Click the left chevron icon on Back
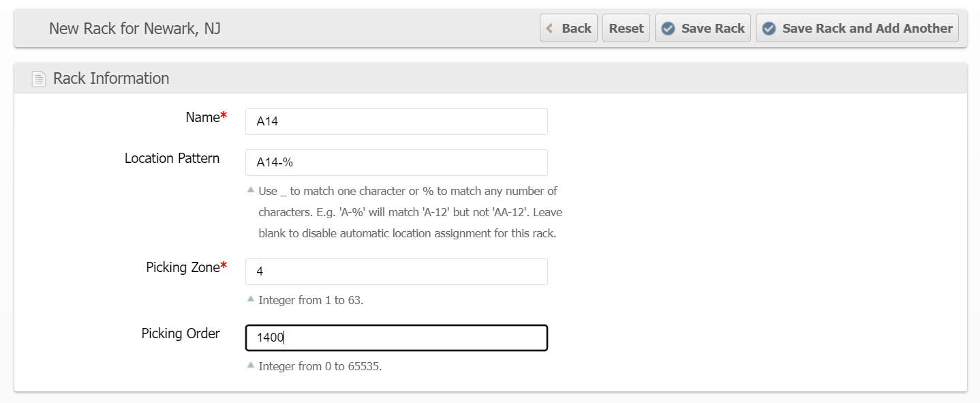 point(551,29)
